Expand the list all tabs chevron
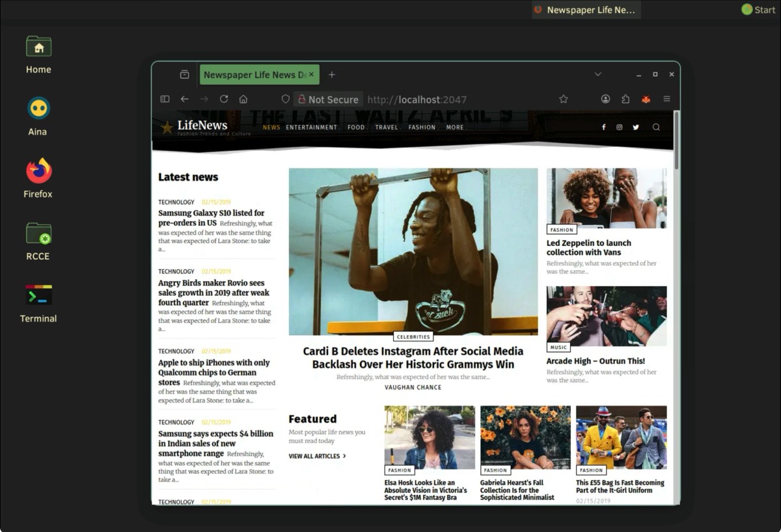 (597, 75)
